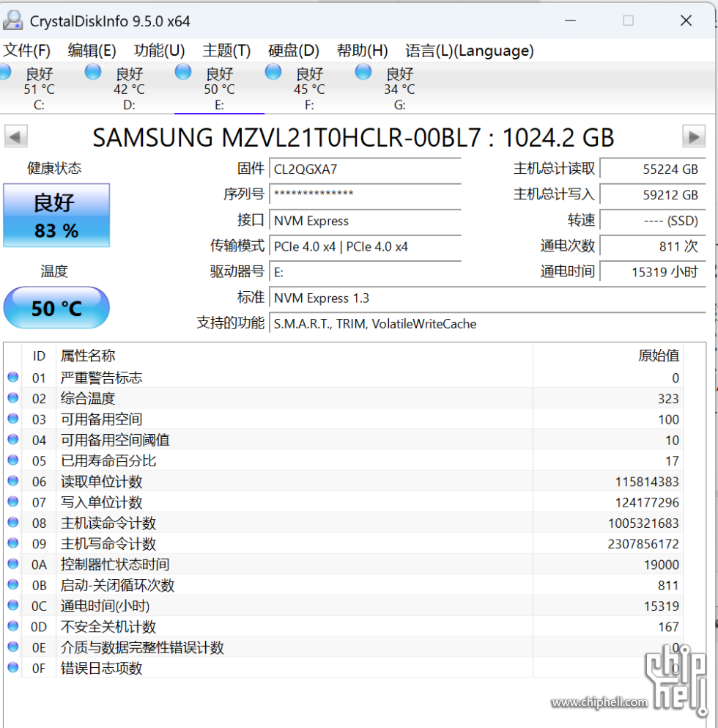Click status orb of attribute 07 写入单位计数
Screen dimensions: 718x728
click(13, 501)
